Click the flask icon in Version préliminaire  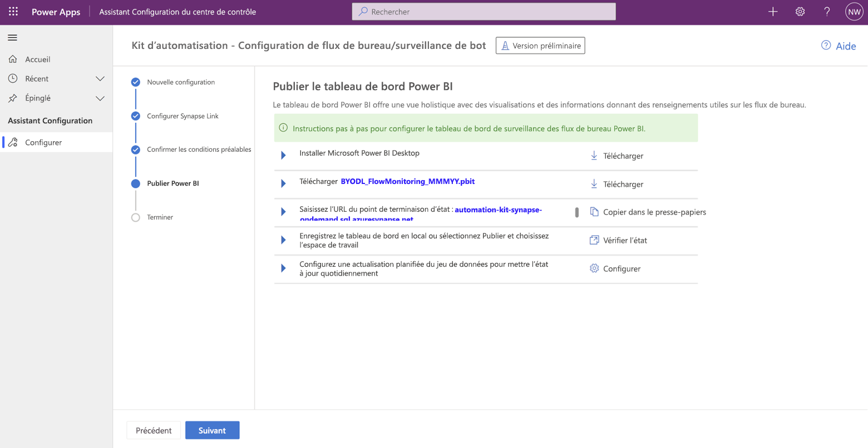pos(505,46)
